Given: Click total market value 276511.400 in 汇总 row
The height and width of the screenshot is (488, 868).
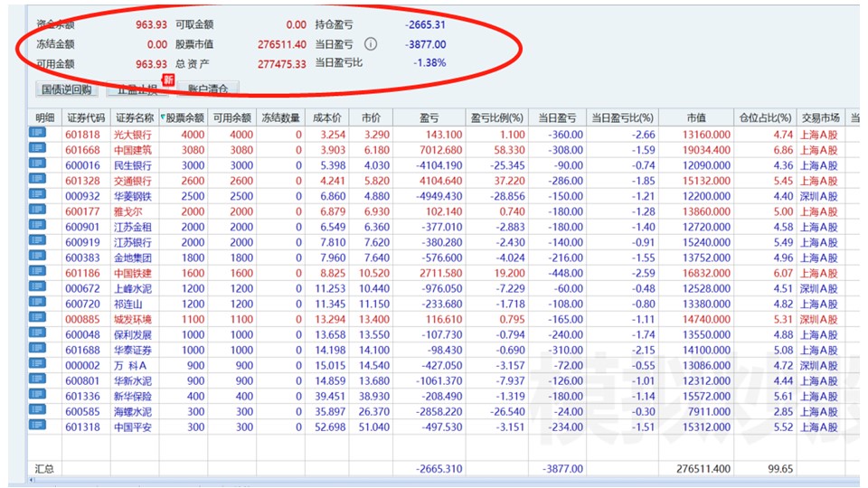Looking at the screenshot, I should coord(703,469).
